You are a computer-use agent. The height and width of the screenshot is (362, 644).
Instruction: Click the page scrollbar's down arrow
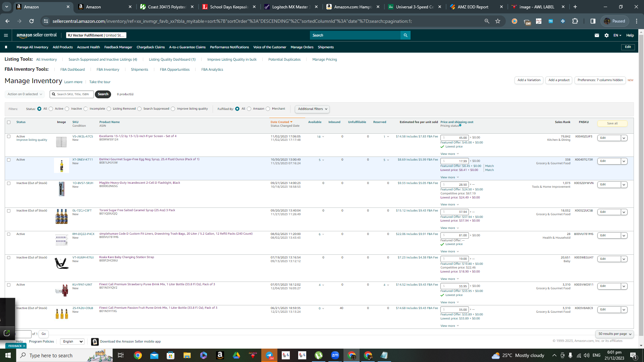pyautogui.click(x=641, y=346)
